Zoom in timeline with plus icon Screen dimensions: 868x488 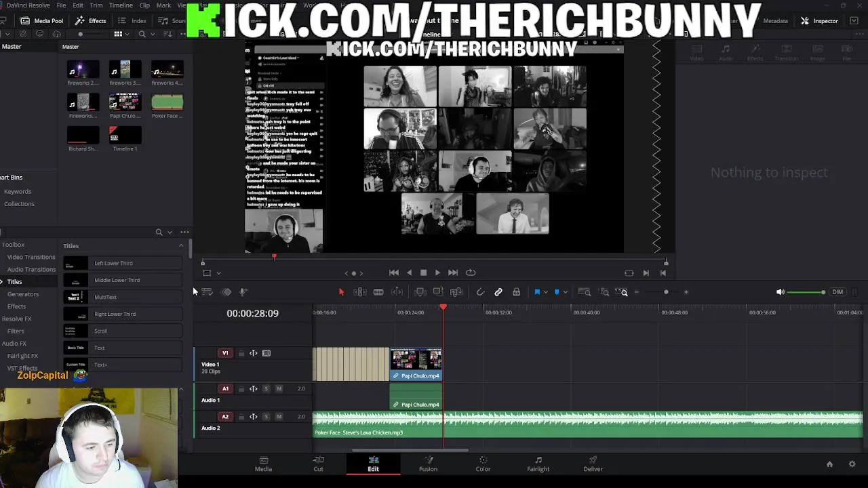coord(686,292)
